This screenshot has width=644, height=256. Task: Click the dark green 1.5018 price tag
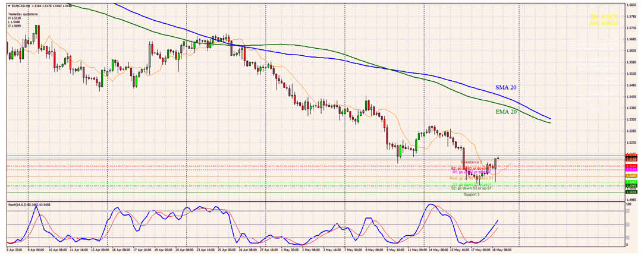click(x=630, y=192)
